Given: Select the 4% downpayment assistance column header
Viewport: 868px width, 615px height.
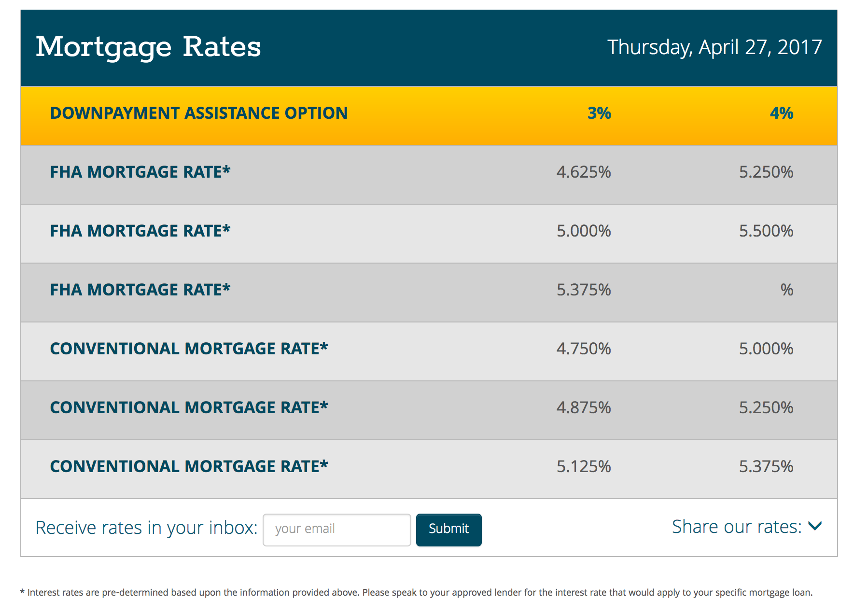Looking at the screenshot, I should [x=782, y=113].
